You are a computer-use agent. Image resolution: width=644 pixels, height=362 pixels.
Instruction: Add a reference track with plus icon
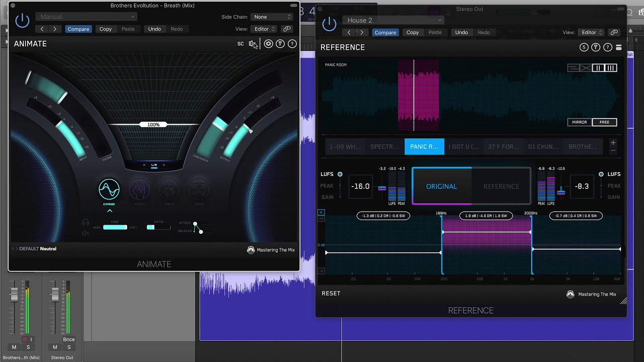[613, 143]
